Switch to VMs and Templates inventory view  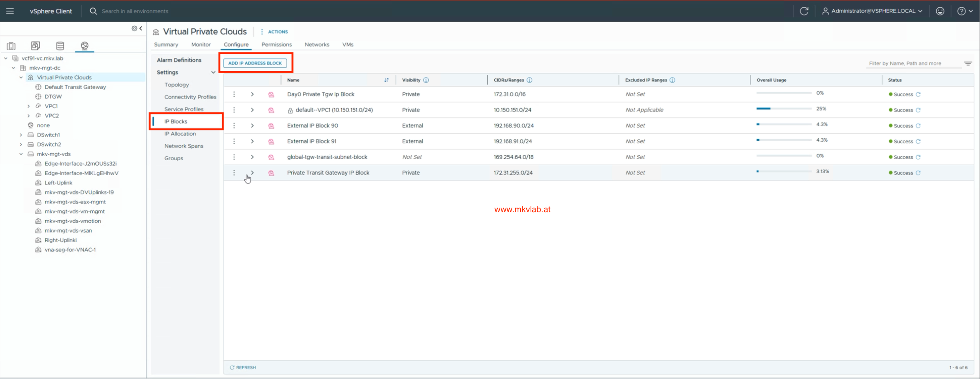(x=36, y=46)
